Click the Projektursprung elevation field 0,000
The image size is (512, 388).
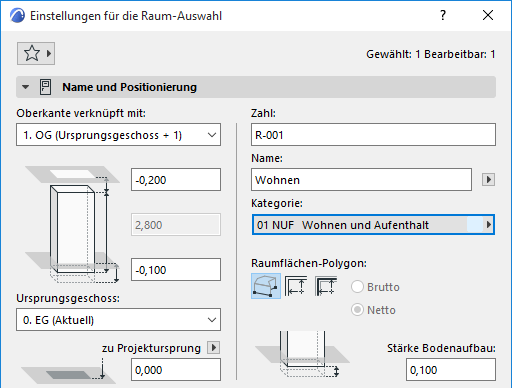(x=176, y=370)
